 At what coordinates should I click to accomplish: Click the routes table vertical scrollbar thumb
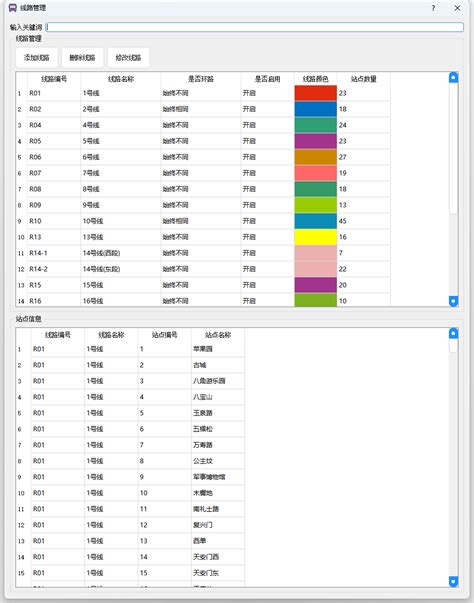(453, 148)
